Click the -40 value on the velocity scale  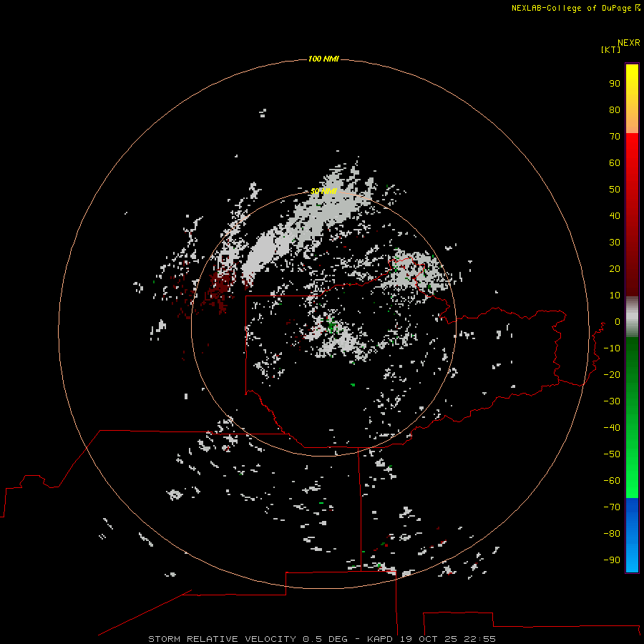pos(612,428)
